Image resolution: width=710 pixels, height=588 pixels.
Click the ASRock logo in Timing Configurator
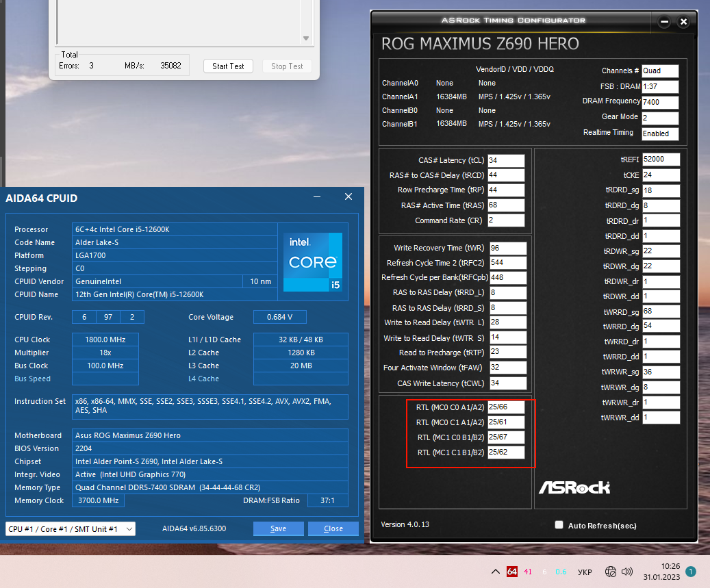pos(574,487)
